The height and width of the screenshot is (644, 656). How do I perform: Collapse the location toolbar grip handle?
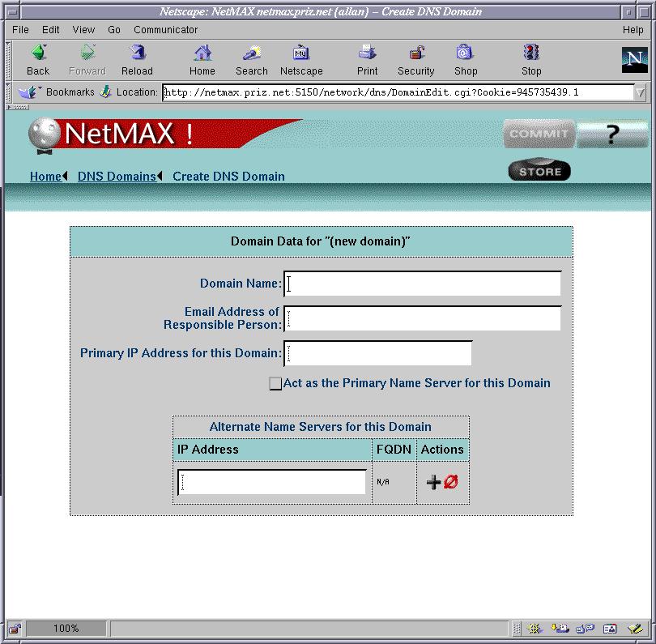click(x=10, y=92)
